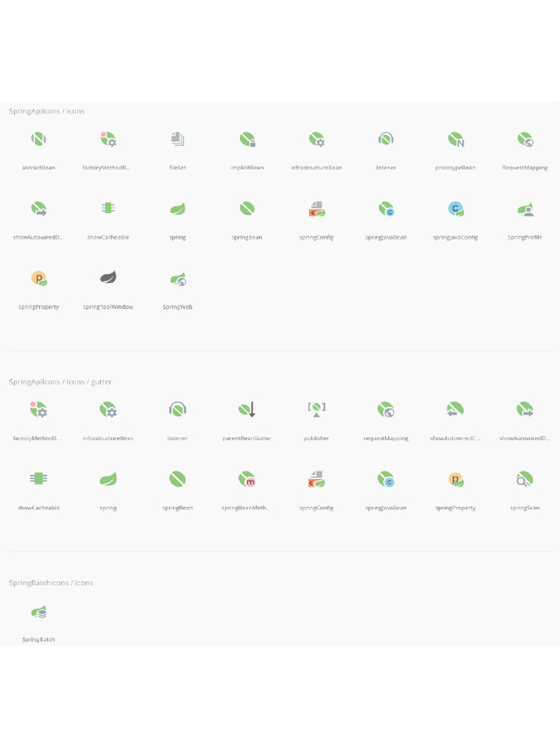
Task: Select infrastructureBean icon in the gutter section
Action: coord(108,410)
